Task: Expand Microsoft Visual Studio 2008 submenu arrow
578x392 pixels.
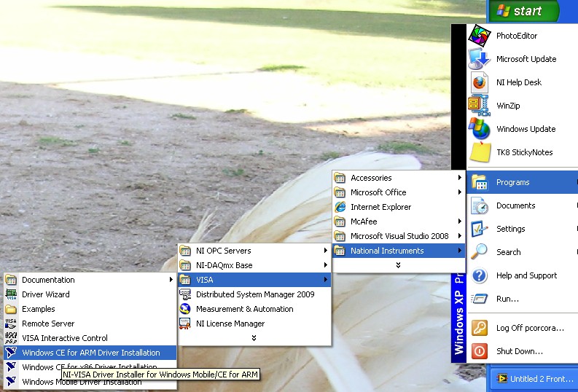Action: coord(460,236)
